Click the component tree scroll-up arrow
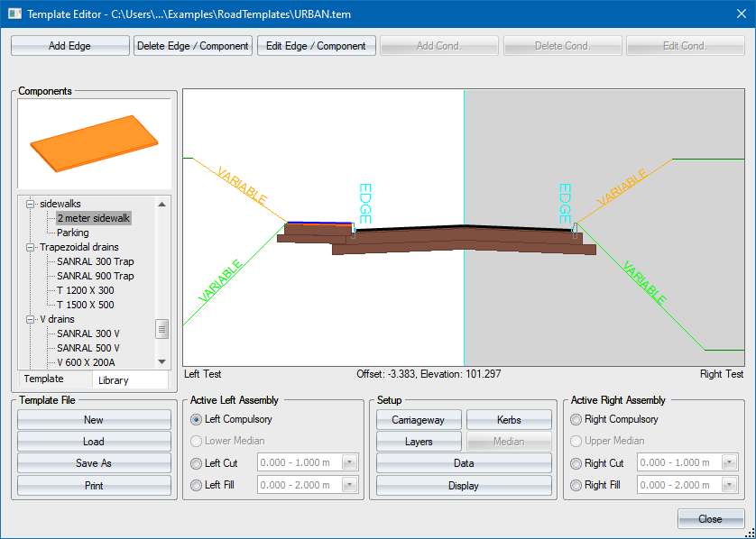The image size is (756, 539). [x=162, y=204]
